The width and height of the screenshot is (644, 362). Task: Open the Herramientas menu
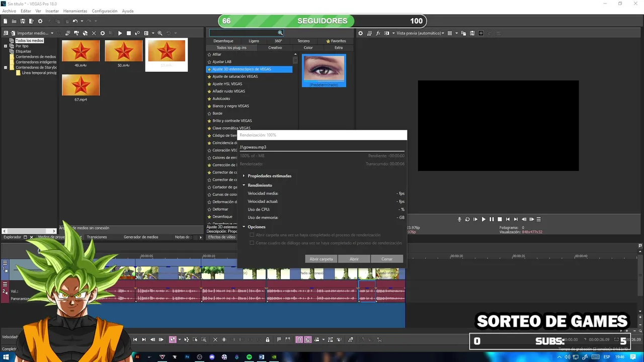(75, 11)
